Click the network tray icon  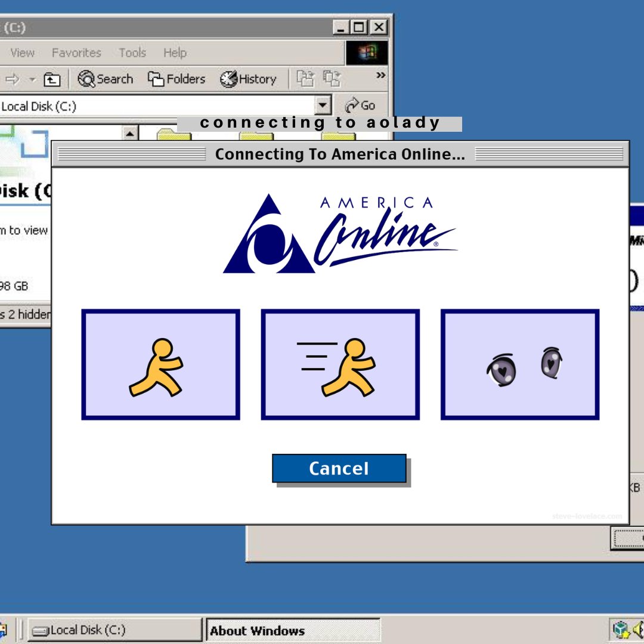[x=621, y=630]
